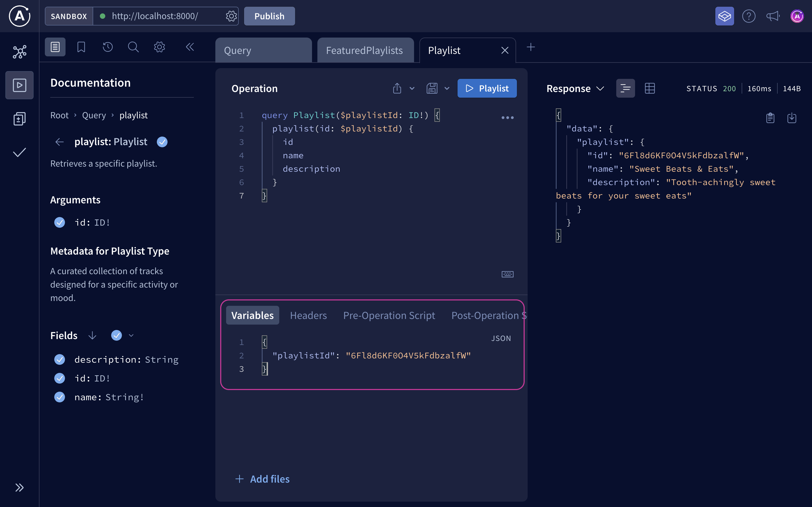Open the share operation dropdown arrow
Viewport: 812px width, 507px height.
pyautogui.click(x=412, y=88)
